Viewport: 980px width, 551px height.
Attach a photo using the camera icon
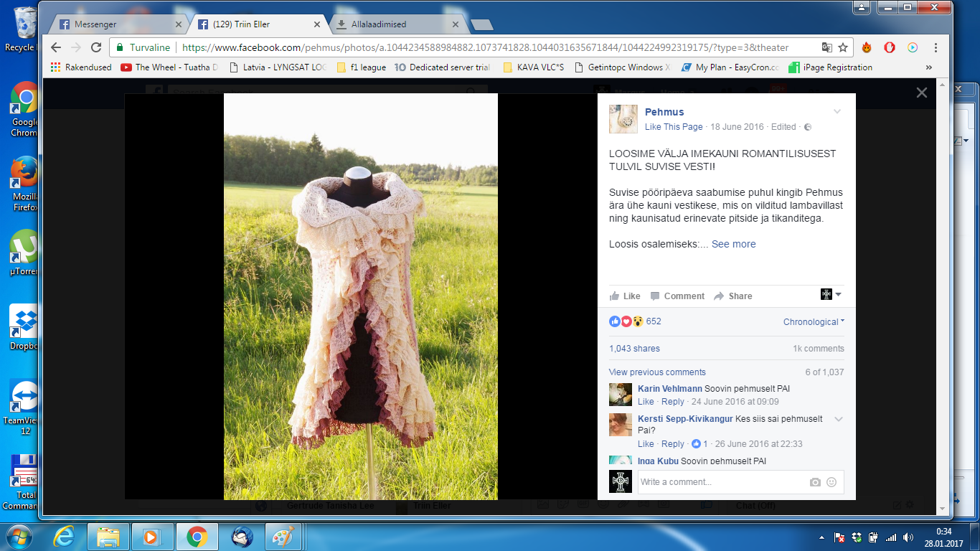click(815, 482)
